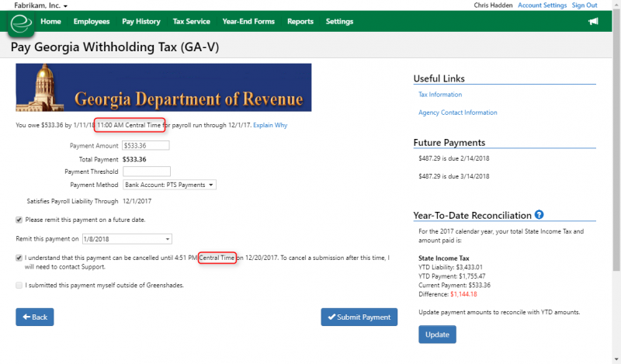
Task: Open the Employees menu
Action: (x=92, y=22)
